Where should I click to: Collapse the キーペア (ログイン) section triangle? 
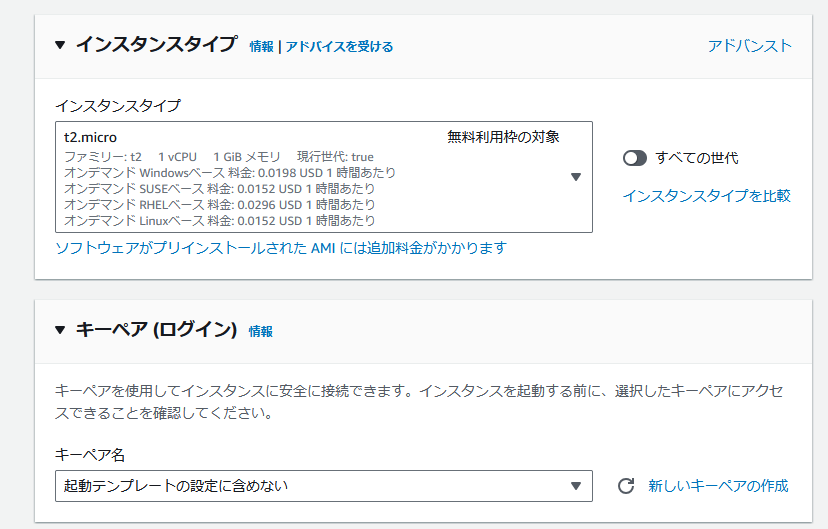pyautogui.click(x=60, y=330)
